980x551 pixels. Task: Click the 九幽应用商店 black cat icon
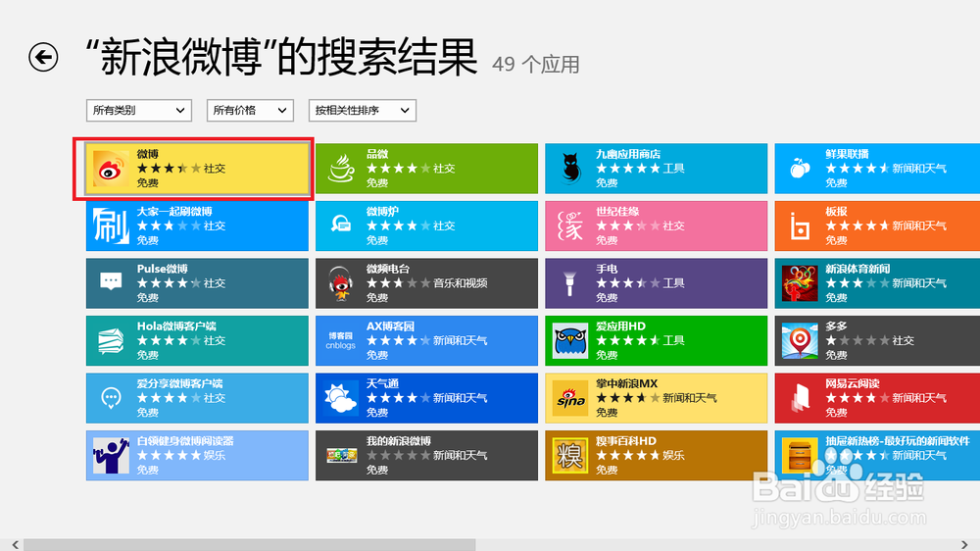(570, 169)
